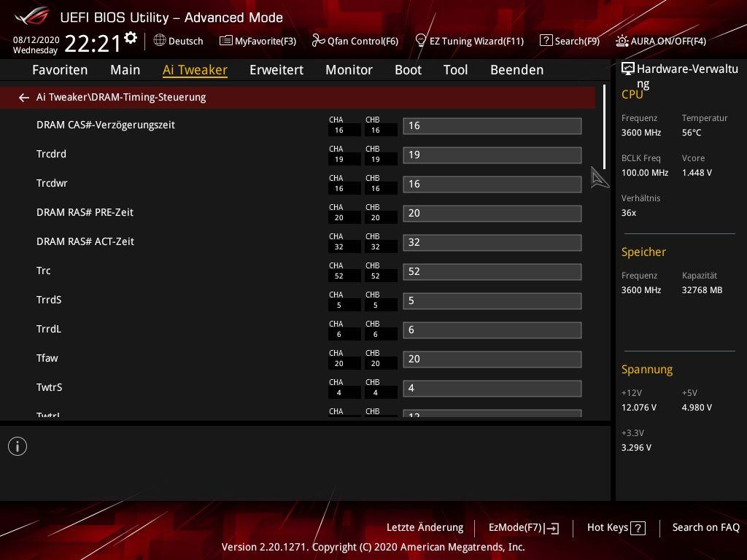Click +12V value 12.076 V
The width and height of the screenshot is (747, 560).
(x=639, y=408)
